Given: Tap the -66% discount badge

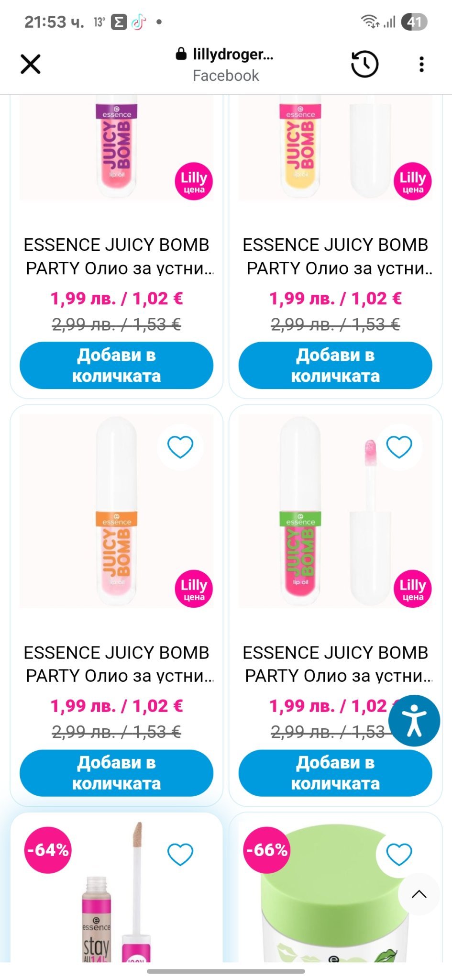Looking at the screenshot, I should pos(266,850).
